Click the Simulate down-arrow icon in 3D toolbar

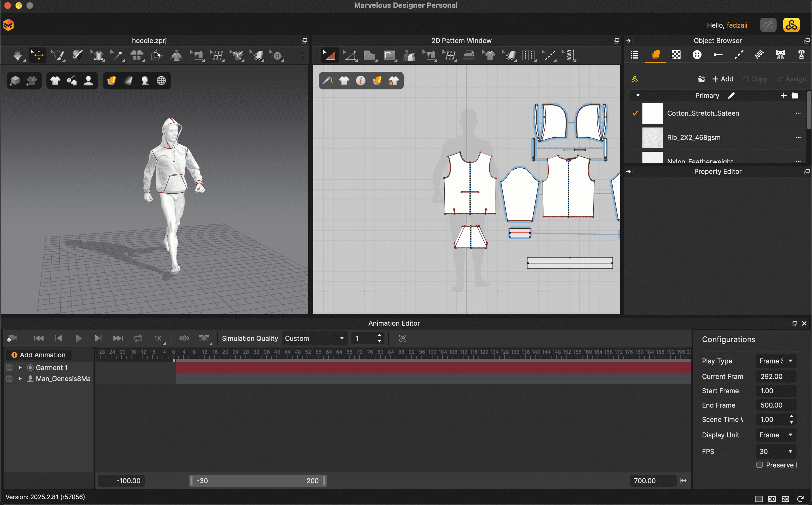coord(17,55)
